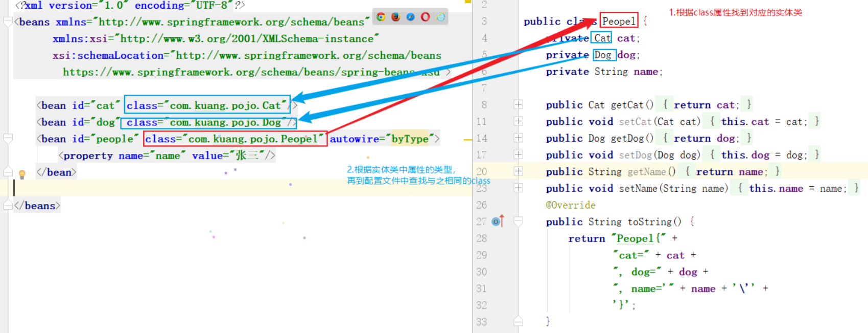Image resolution: width=868 pixels, height=333 pixels.
Task: Open the XML preview in Safari browser icon
Action: click(x=410, y=17)
